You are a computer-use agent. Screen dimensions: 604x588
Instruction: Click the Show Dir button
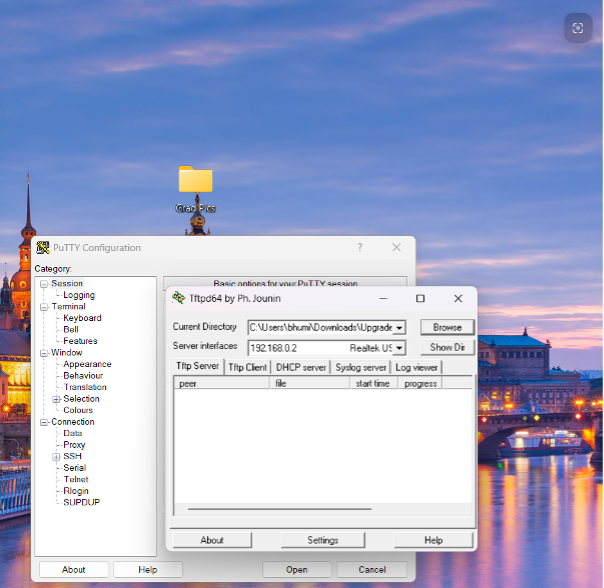tap(446, 348)
